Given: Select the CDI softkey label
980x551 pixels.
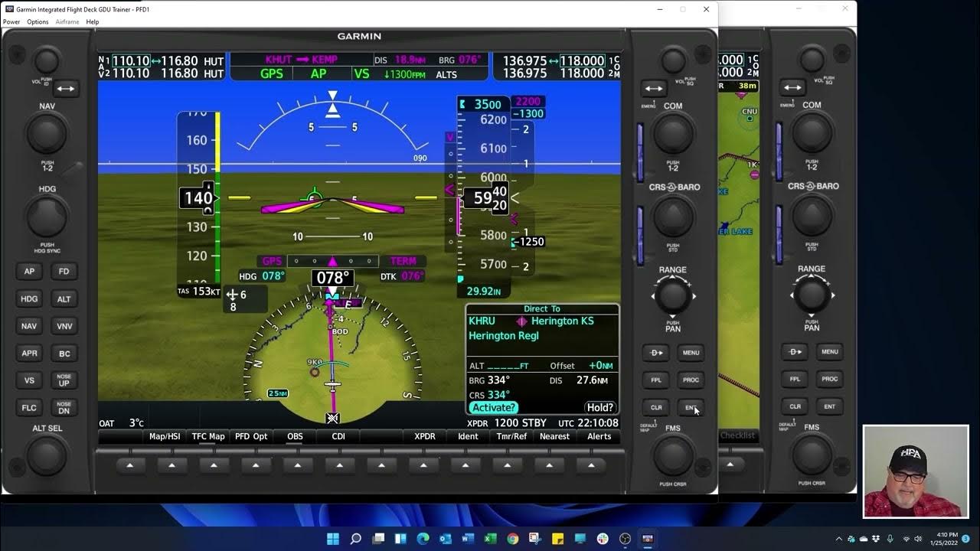Looking at the screenshot, I should coord(338,436).
